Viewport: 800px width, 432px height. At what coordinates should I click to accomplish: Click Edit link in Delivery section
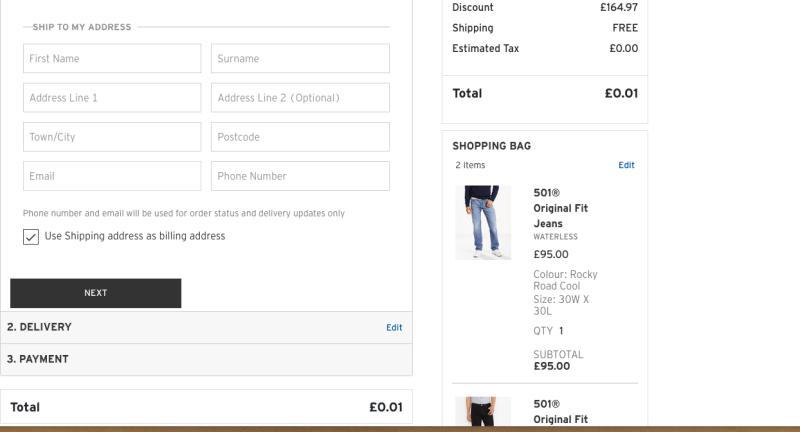[394, 327]
